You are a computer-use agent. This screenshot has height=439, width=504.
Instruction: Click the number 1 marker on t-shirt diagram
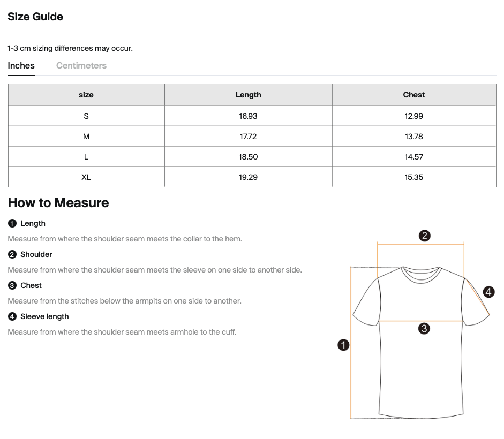(x=343, y=345)
